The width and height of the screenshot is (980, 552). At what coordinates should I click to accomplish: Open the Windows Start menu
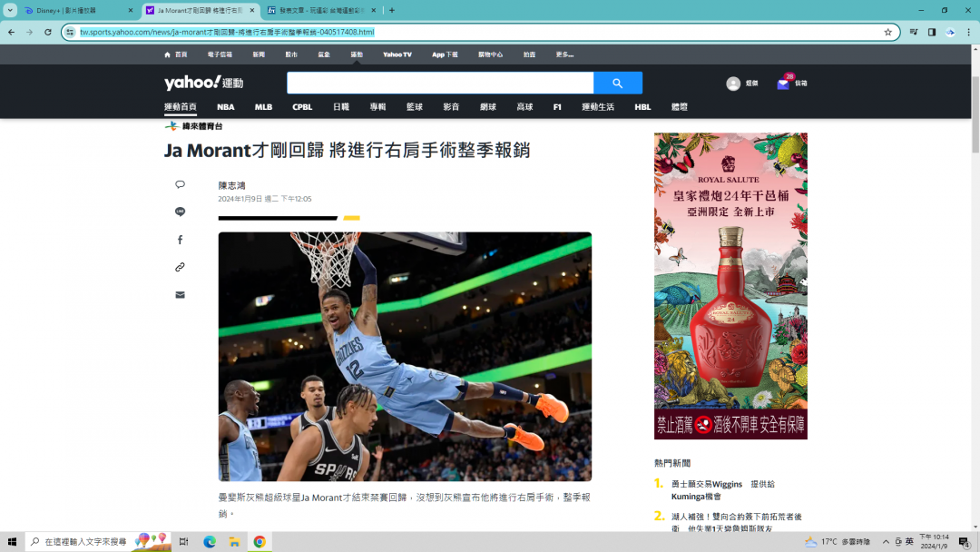12,541
